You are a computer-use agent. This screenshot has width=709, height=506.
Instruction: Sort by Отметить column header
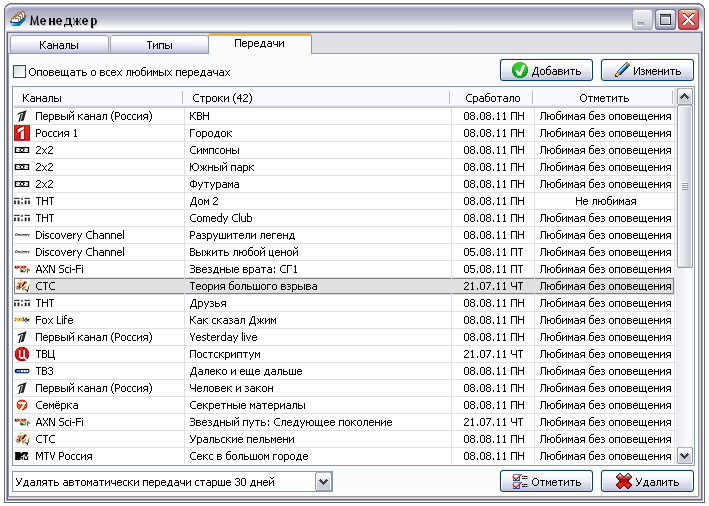tap(604, 98)
